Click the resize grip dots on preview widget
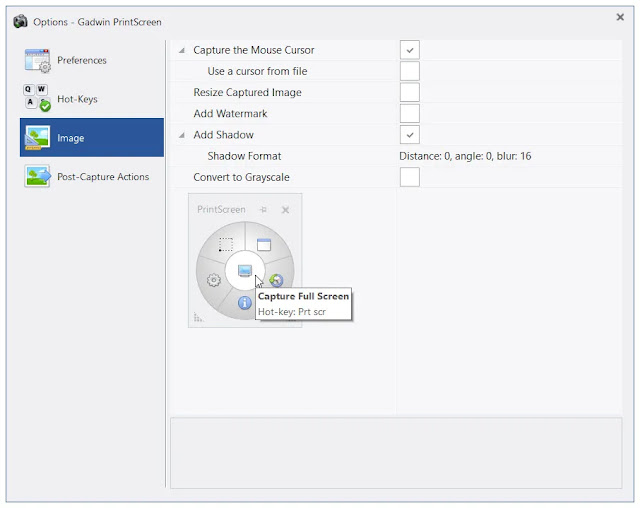 [198, 317]
